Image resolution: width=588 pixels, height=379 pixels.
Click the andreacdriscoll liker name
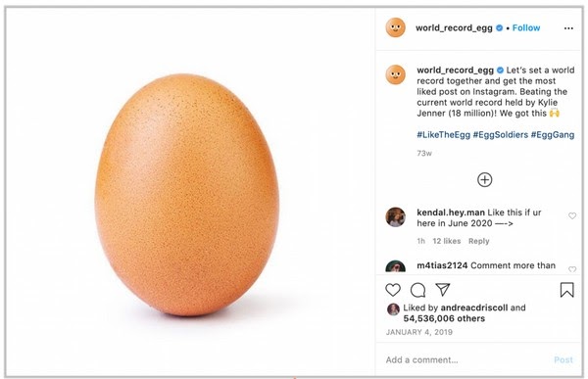point(474,308)
